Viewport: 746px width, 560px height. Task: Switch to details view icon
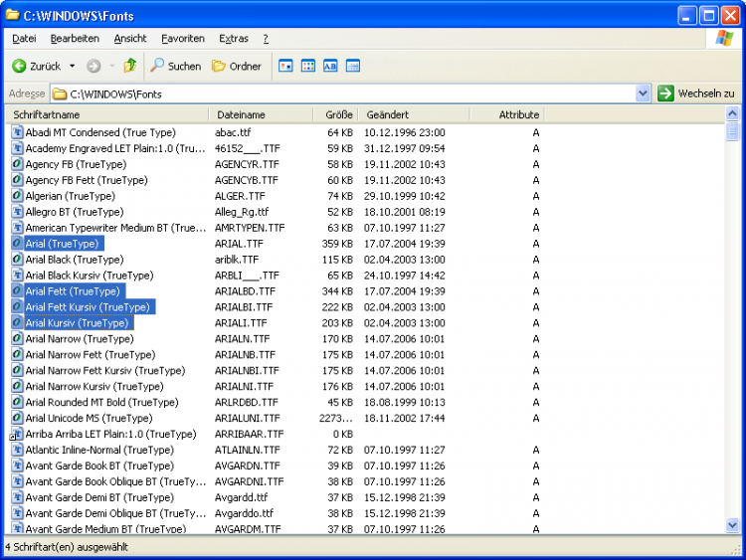pos(352,67)
